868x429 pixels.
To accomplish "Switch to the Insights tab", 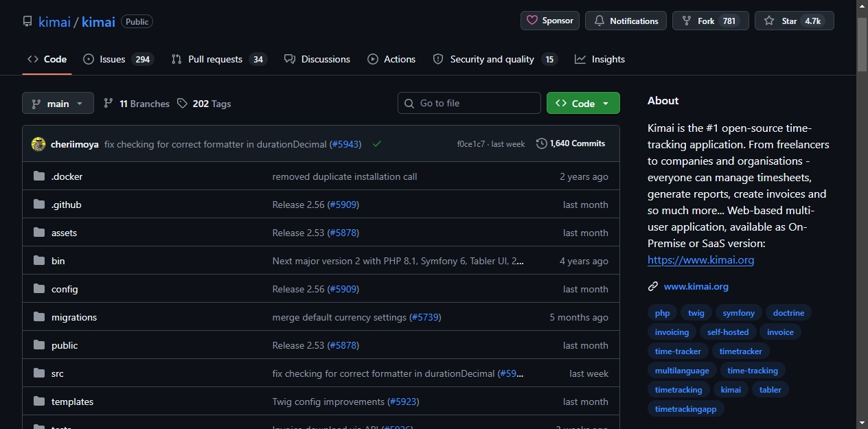I will tap(600, 59).
